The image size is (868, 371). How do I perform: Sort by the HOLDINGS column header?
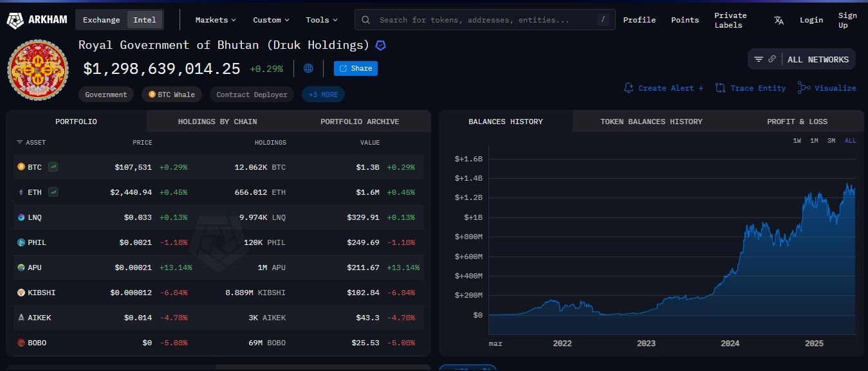pyautogui.click(x=270, y=143)
